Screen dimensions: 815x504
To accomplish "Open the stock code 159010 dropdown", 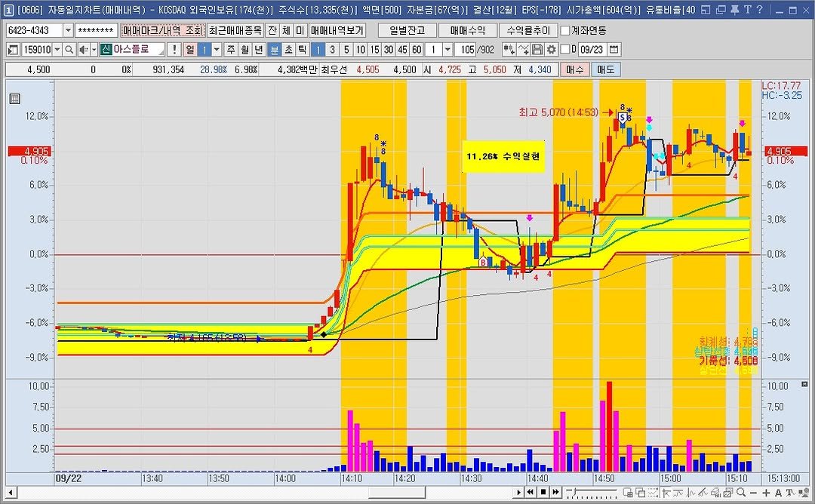I will 56,49.
